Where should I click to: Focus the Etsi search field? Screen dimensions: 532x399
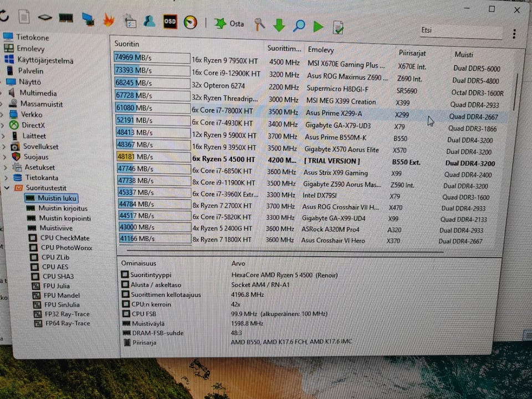(x=460, y=31)
